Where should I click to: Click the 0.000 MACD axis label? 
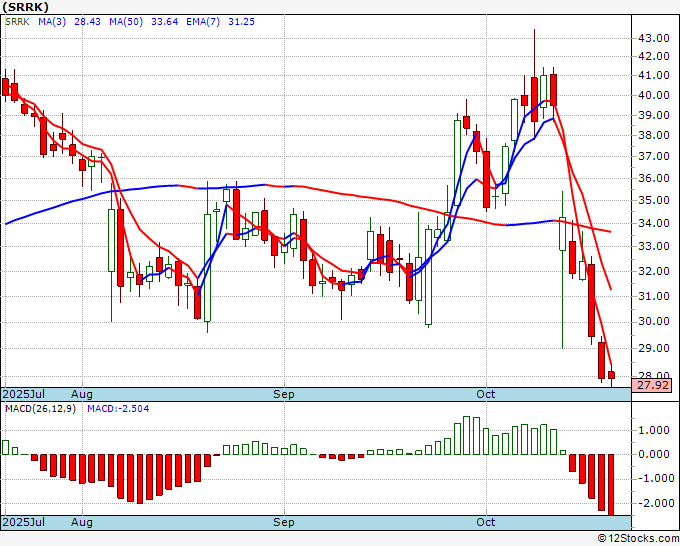654,454
